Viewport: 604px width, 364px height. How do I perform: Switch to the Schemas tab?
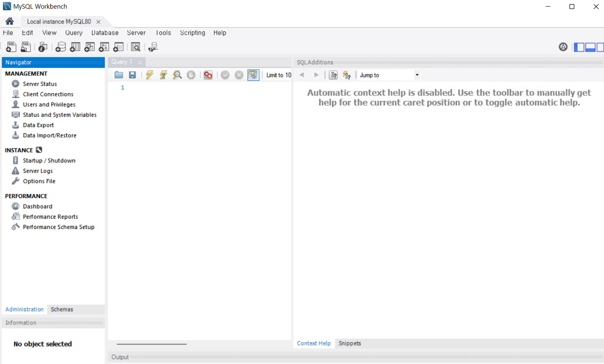click(x=62, y=309)
